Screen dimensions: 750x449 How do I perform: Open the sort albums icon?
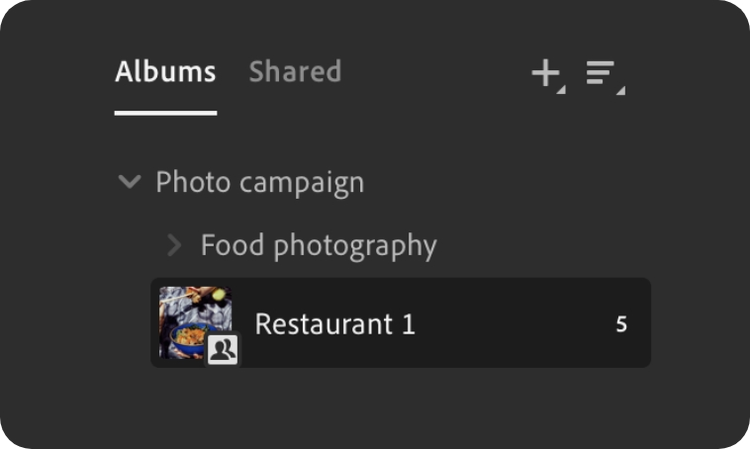tap(602, 75)
